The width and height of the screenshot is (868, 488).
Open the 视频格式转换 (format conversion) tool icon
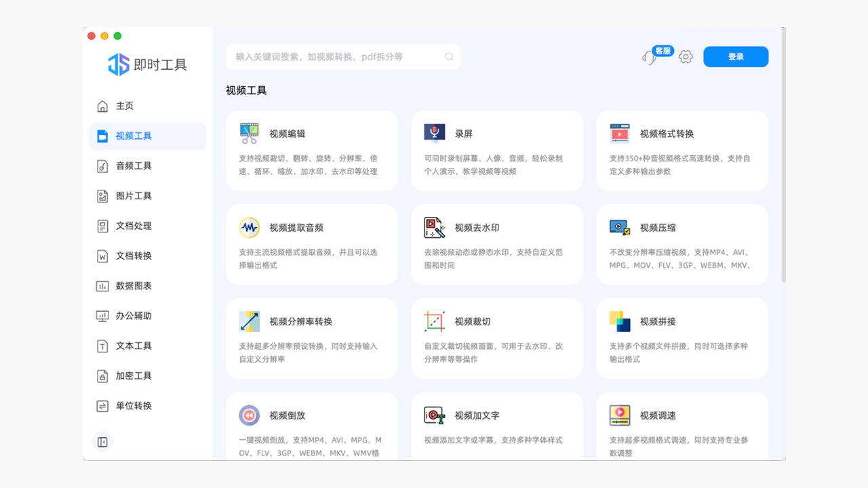pyautogui.click(x=619, y=133)
